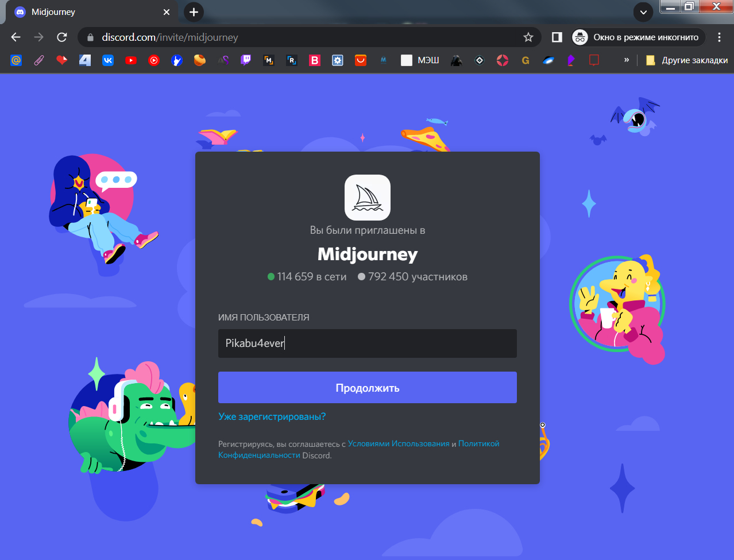The height and width of the screenshot is (560, 734).
Task: Toggle the browser side panel
Action: tap(557, 37)
